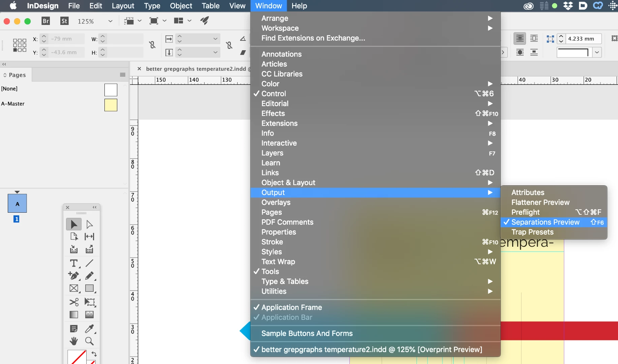Viewport: 618px width, 364px height.
Task: Expand the Color submenu
Action: pyautogui.click(x=375, y=84)
